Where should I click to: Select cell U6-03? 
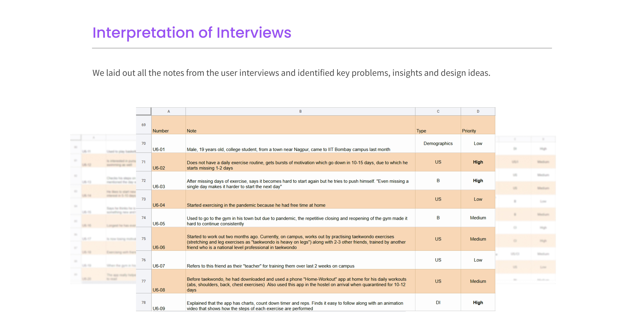pos(168,180)
